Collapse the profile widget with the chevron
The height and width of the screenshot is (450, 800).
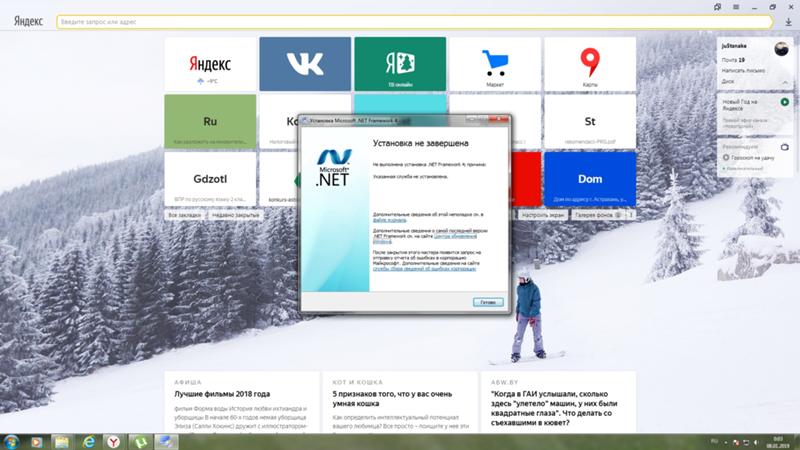[x=785, y=82]
